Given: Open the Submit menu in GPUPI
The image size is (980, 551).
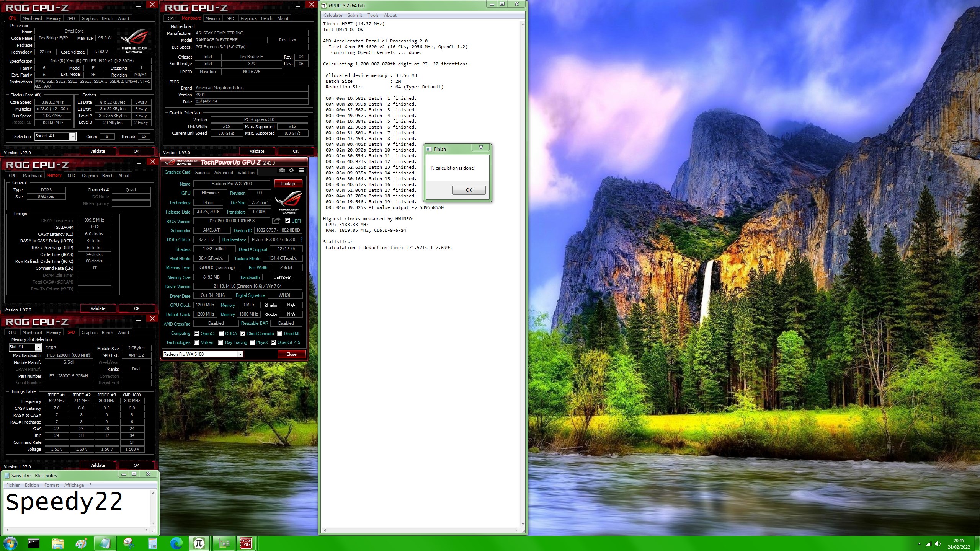Looking at the screenshot, I should (x=354, y=15).
